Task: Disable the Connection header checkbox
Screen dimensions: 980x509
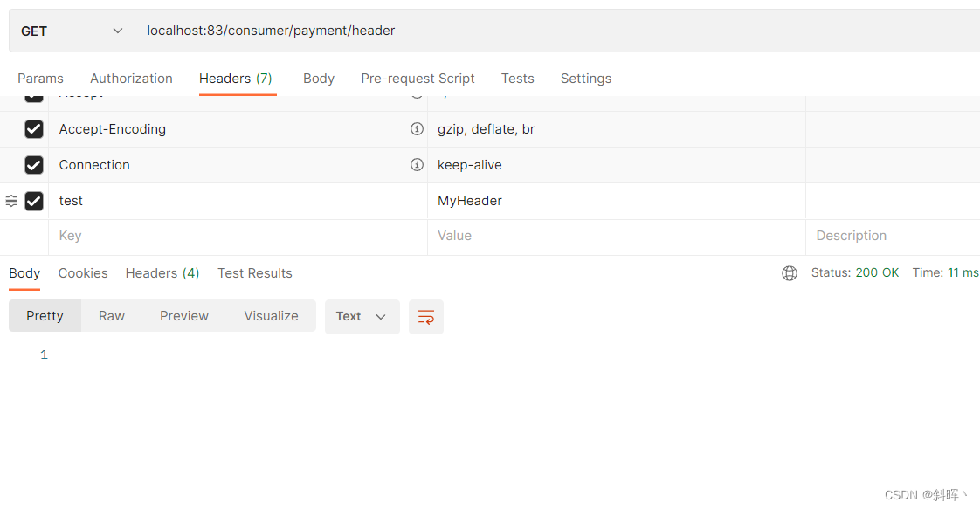Action: click(34, 164)
